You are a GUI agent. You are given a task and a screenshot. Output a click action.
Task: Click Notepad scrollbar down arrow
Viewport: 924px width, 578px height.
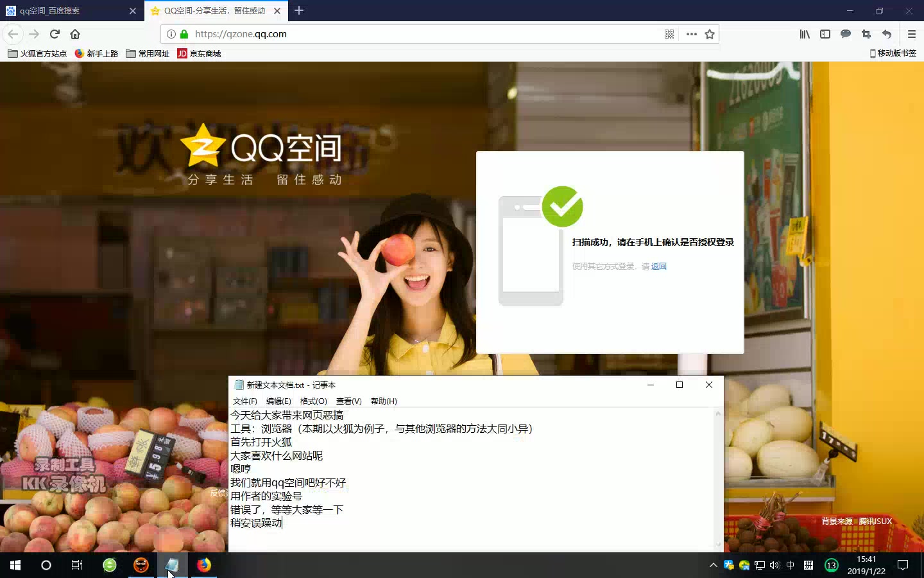pyautogui.click(x=718, y=545)
